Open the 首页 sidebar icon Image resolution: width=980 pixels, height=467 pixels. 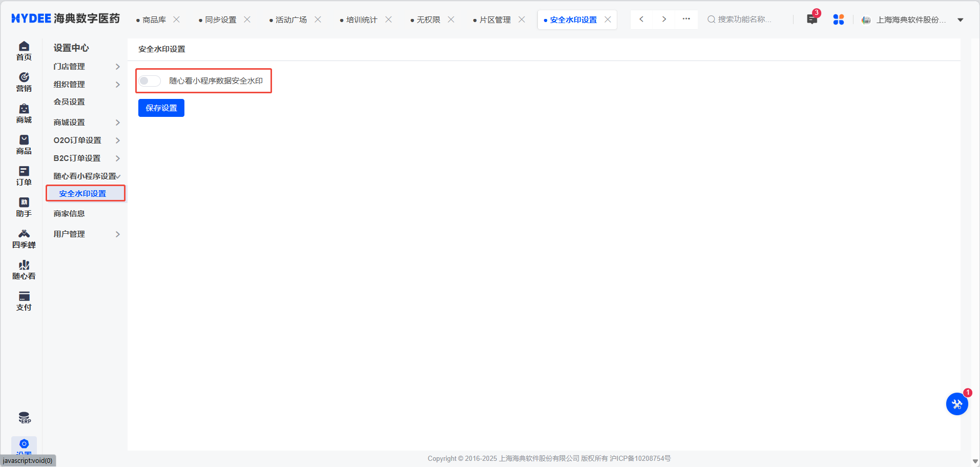tap(24, 51)
